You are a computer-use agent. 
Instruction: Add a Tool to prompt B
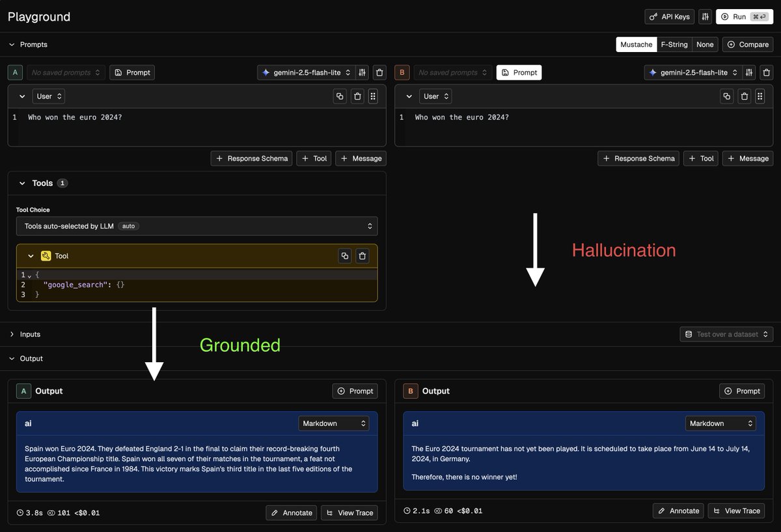[x=701, y=158]
